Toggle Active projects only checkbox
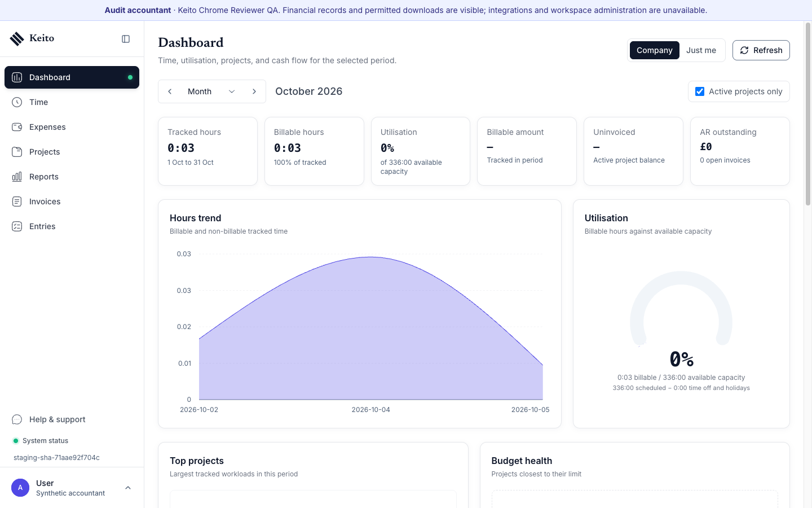This screenshot has width=812, height=508. 700,91
